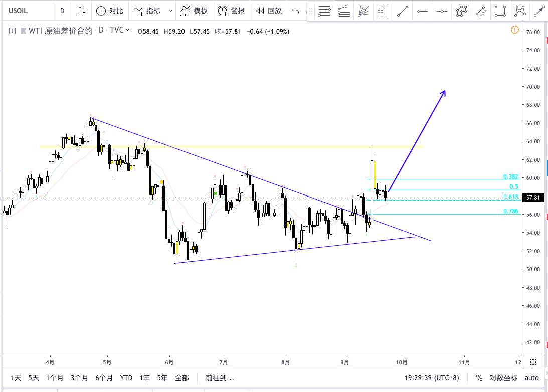The width and height of the screenshot is (548, 392).
Task: Collapse the chart legend with plus box icon
Action: pyautogui.click(x=12, y=31)
